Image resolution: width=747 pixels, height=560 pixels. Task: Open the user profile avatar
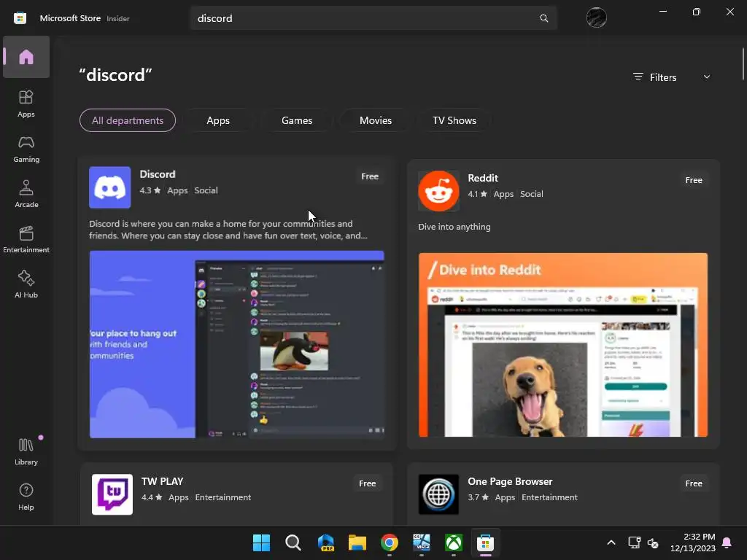coord(596,18)
